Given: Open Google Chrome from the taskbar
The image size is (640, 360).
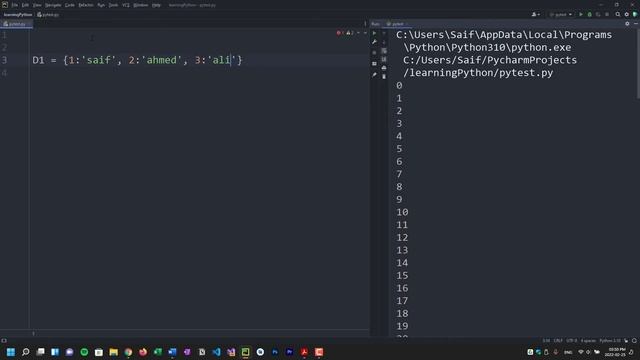Looking at the screenshot, I should (128, 352).
